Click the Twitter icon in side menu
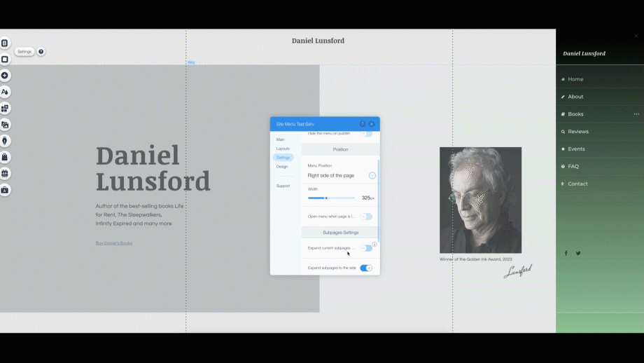 578,254
